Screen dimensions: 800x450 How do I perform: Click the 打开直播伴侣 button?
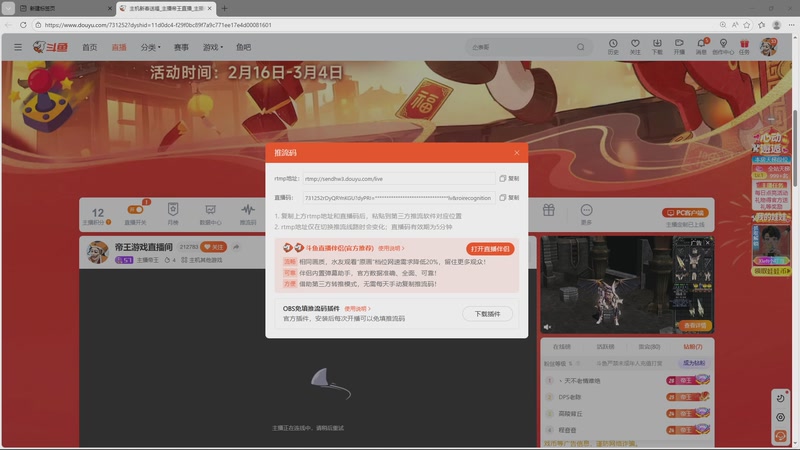pyautogui.click(x=490, y=249)
